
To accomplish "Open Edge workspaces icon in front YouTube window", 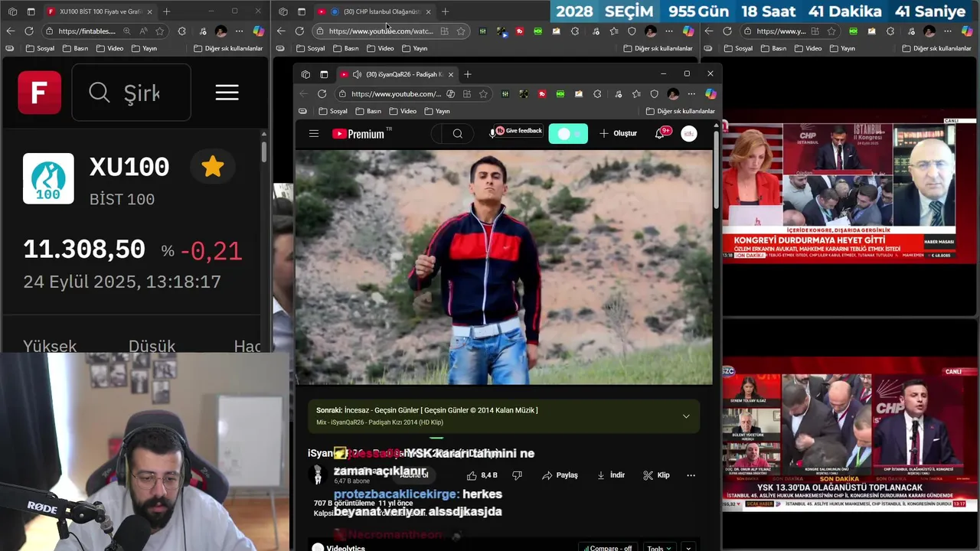I will (305, 74).
